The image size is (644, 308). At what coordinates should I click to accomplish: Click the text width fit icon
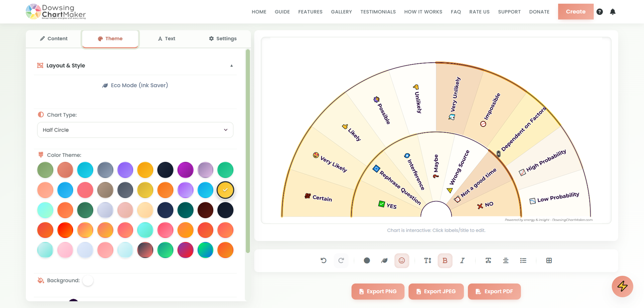[488, 261]
